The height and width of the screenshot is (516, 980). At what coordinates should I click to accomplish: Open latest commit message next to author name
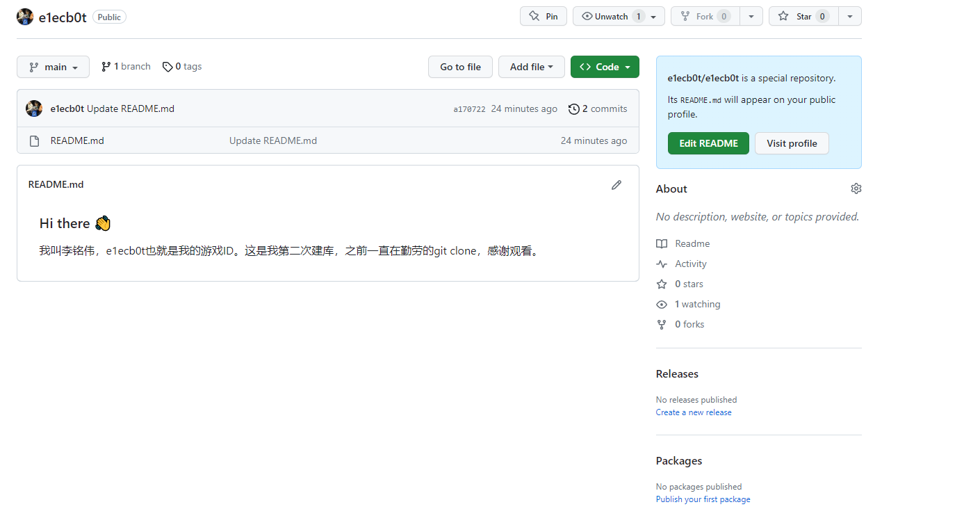click(x=131, y=108)
